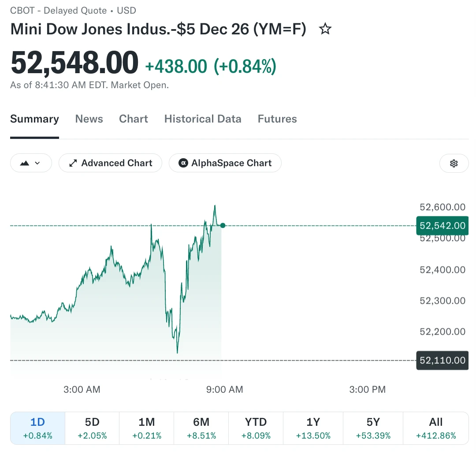Open the chart type dropdown
The height and width of the screenshot is (454, 476).
click(31, 163)
